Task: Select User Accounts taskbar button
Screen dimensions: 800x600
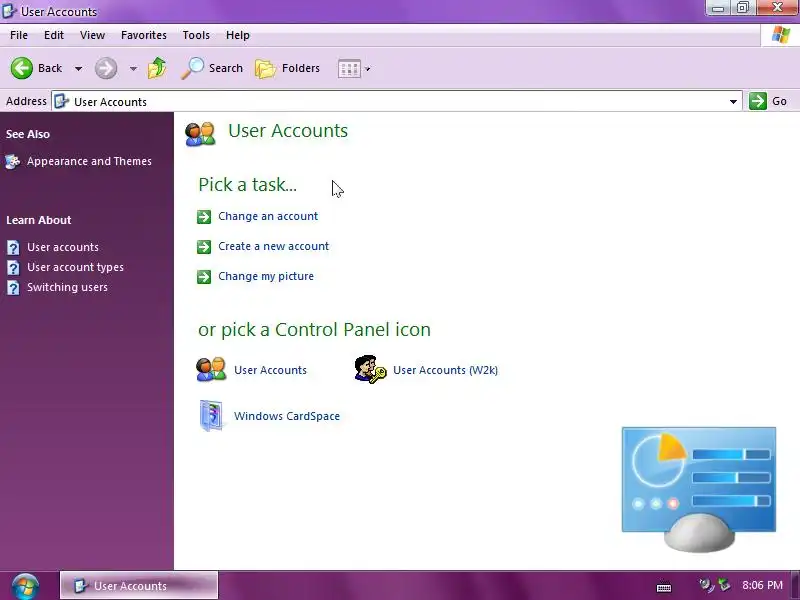Action: click(x=139, y=585)
